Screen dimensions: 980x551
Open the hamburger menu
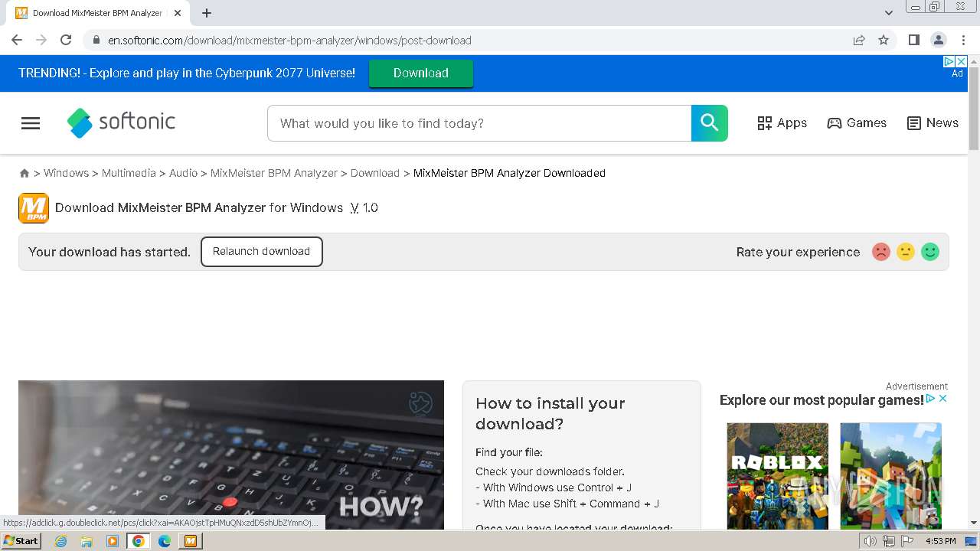pyautogui.click(x=31, y=123)
